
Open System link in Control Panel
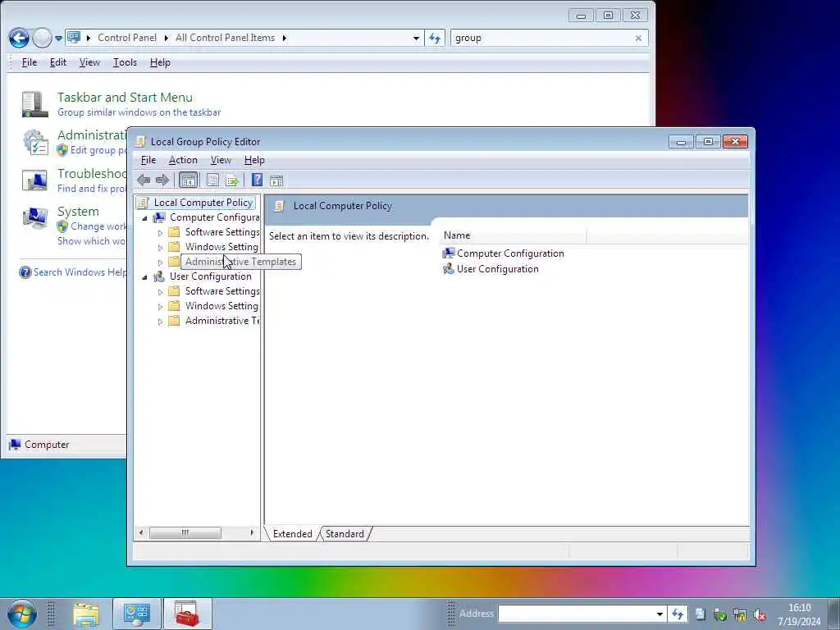(x=78, y=212)
